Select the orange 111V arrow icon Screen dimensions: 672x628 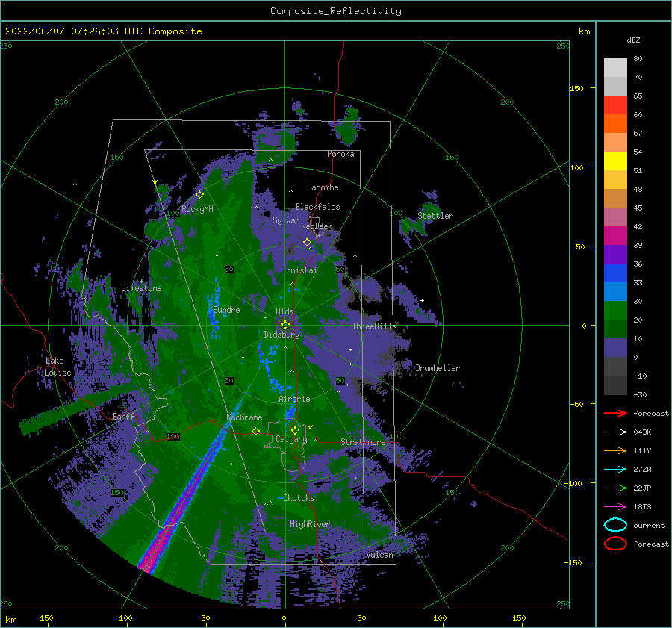(615, 450)
